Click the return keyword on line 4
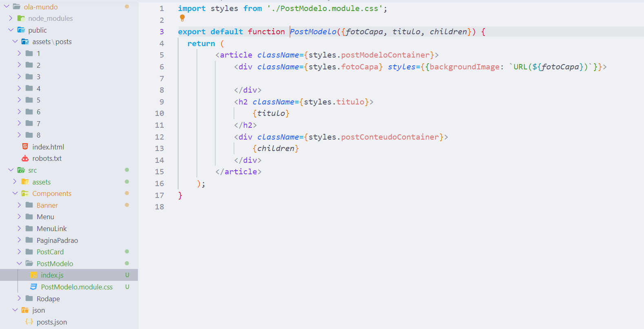 201,44
